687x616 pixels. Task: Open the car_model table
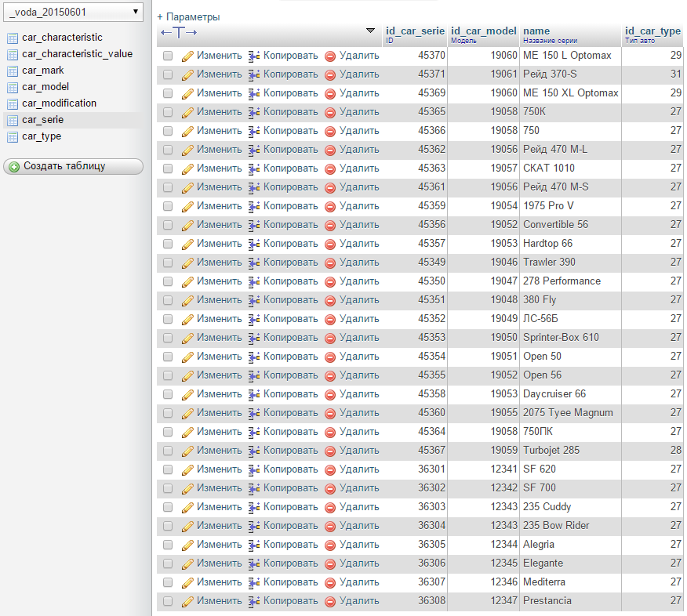tap(45, 87)
